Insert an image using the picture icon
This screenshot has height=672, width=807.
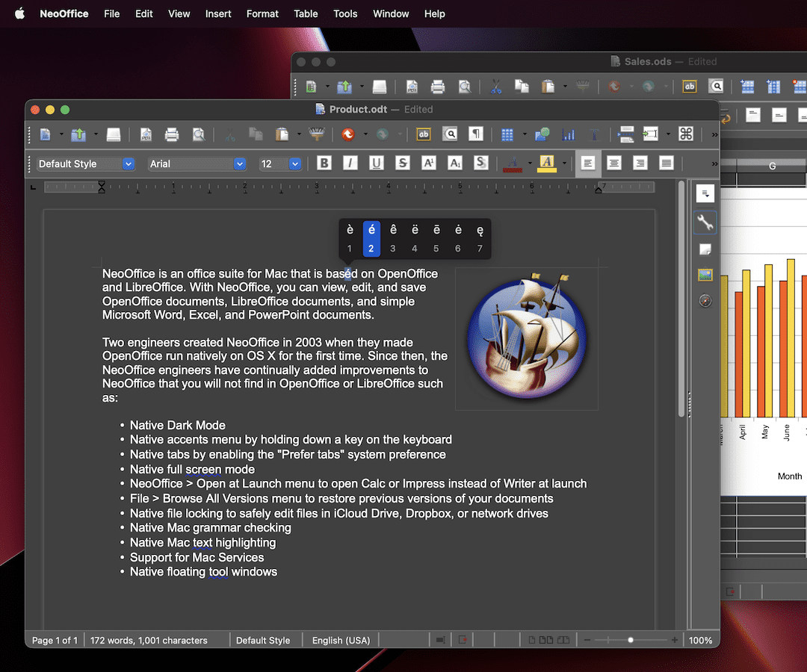point(542,134)
